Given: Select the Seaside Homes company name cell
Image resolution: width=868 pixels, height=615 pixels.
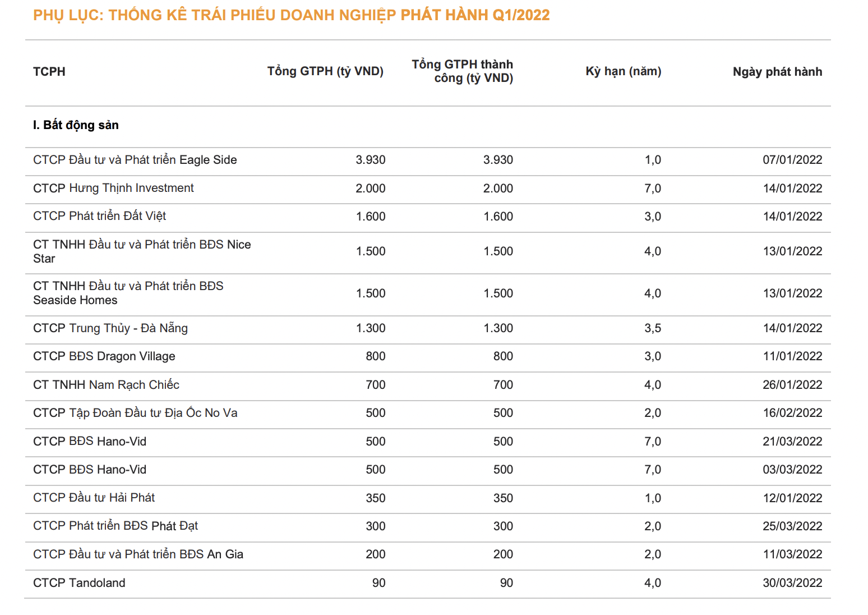Looking at the screenshot, I should (128, 293).
